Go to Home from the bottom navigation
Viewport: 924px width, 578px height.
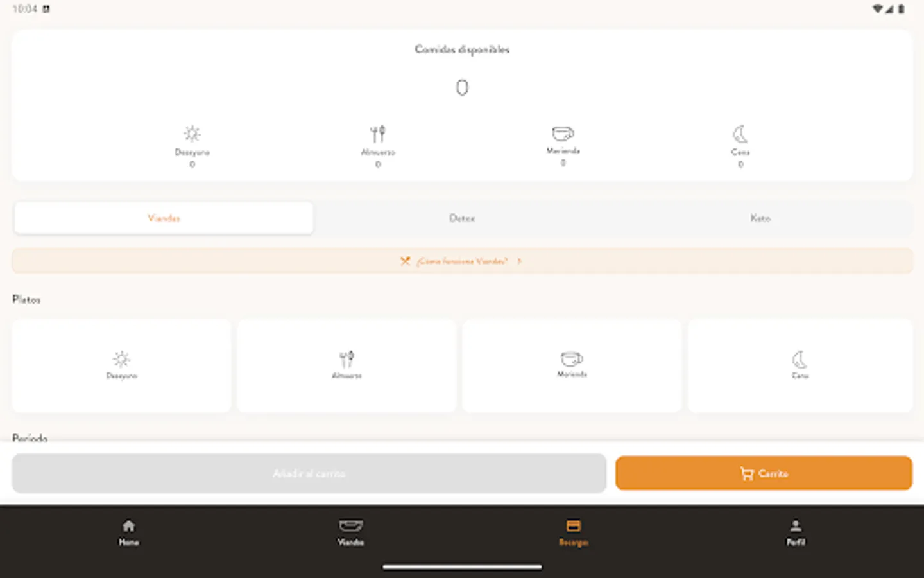(128, 532)
